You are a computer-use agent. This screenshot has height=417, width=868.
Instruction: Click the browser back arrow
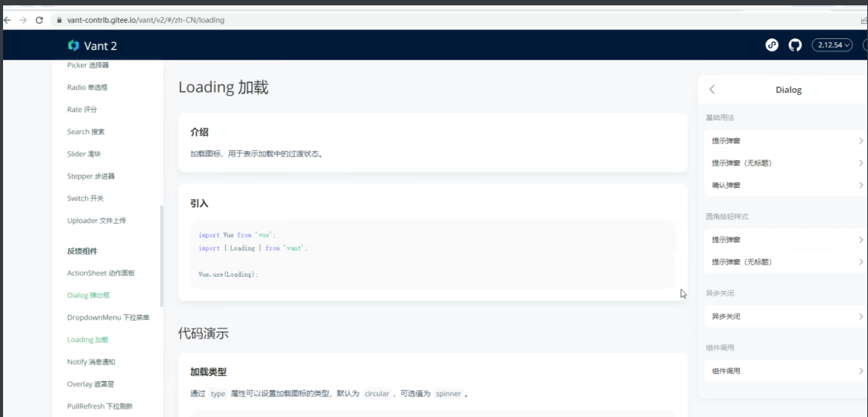(7, 20)
